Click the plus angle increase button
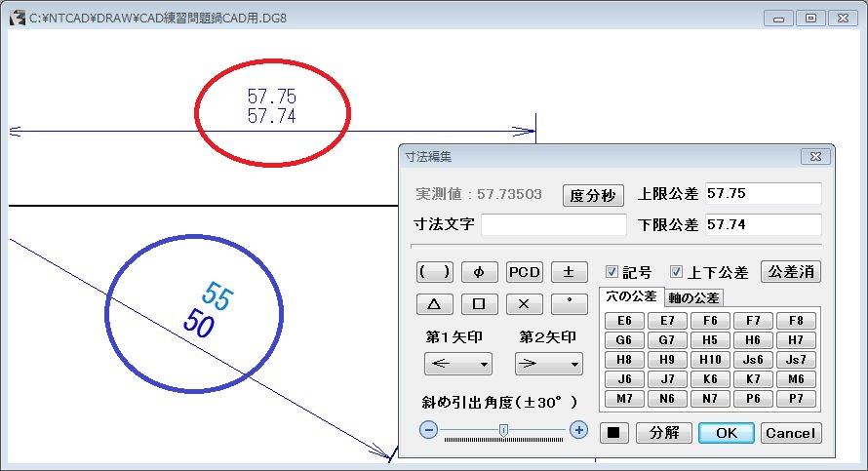This screenshot has width=868, height=471. 578,430
